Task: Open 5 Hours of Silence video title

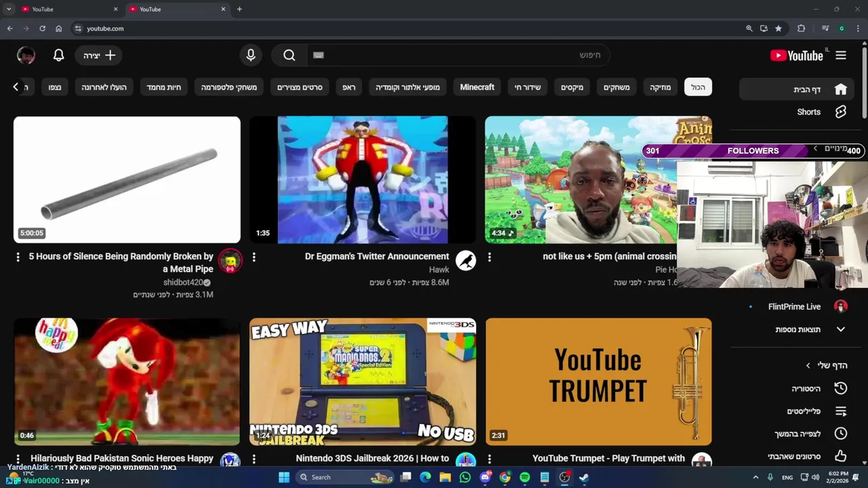Action: [121, 262]
